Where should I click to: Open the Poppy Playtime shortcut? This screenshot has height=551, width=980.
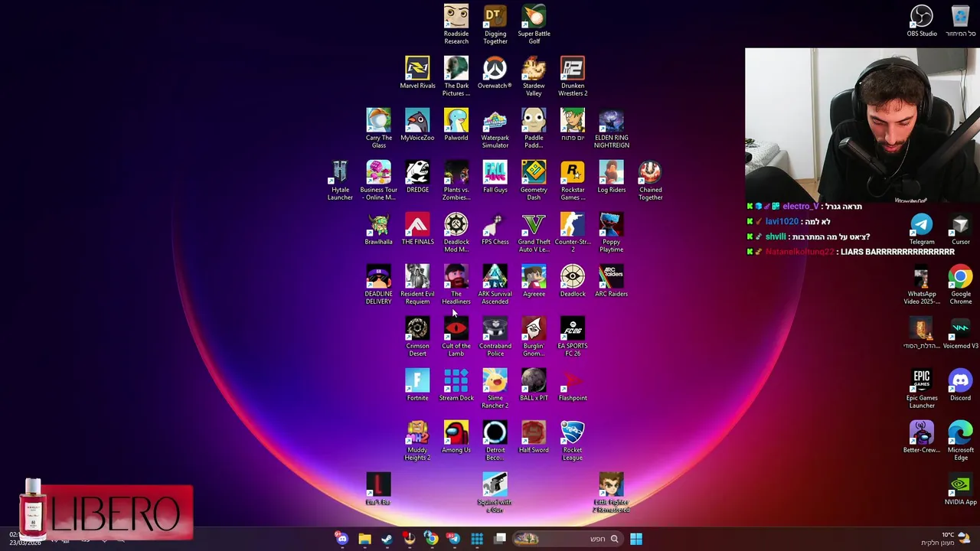[611, 233]
